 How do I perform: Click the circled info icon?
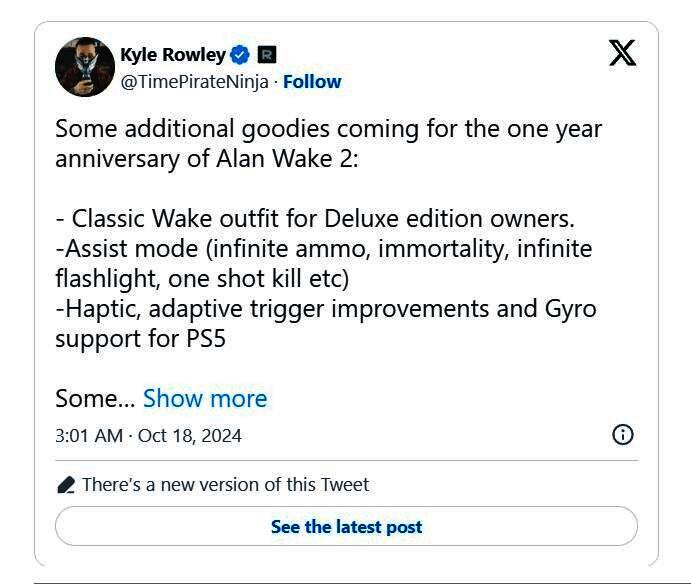pyautogui.click(x=622, y=435)
